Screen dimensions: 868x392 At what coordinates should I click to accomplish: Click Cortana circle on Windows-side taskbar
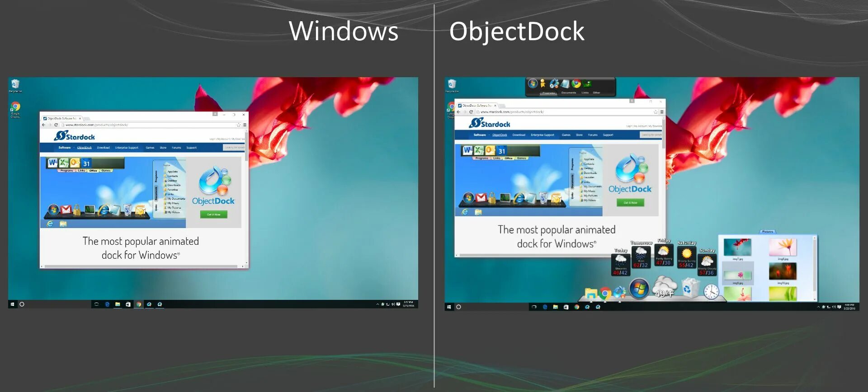pyautogui.click(x=22, y=304)
